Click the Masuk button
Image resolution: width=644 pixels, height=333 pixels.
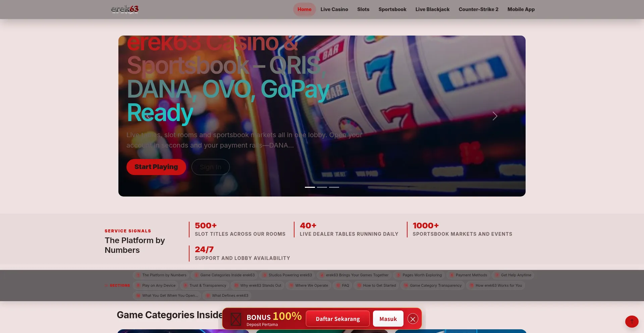(x=388, y=319)
